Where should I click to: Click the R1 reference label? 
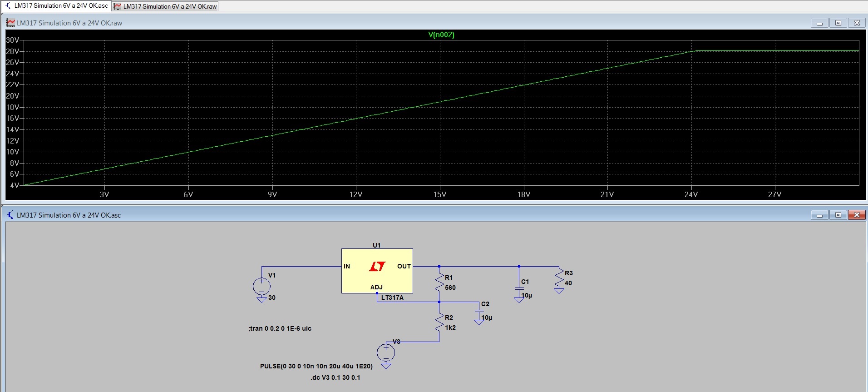click(449, 278)
